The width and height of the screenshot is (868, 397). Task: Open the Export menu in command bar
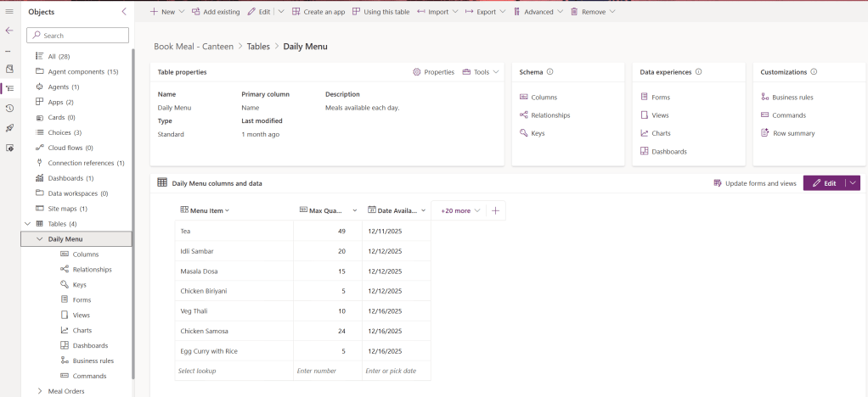(486, 12)
